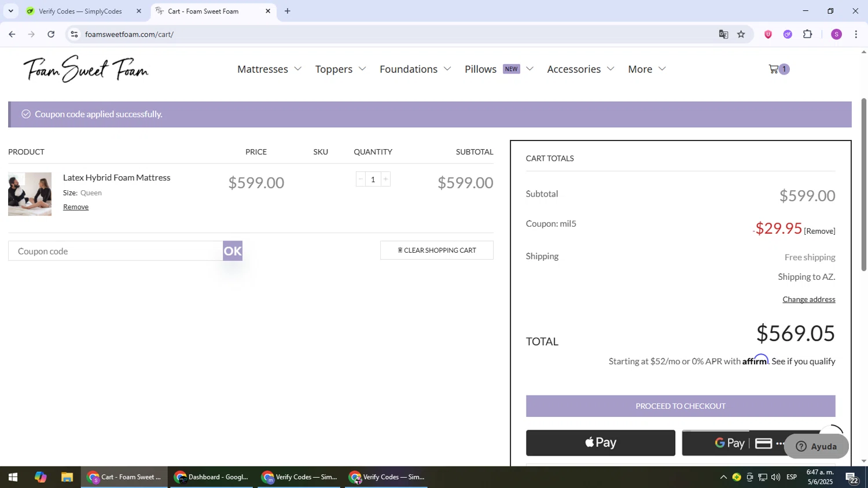Image resolution: width=868 pixels, height=488 pixels.
Task: Open Latex Hybrid Foam Mattress product link
Action: (116, 178)
